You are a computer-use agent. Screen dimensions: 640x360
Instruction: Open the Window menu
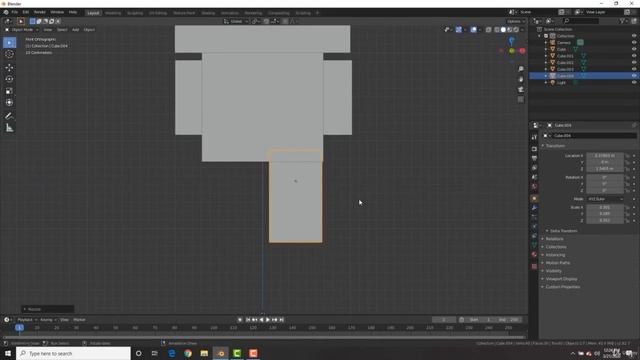[57, 12]
